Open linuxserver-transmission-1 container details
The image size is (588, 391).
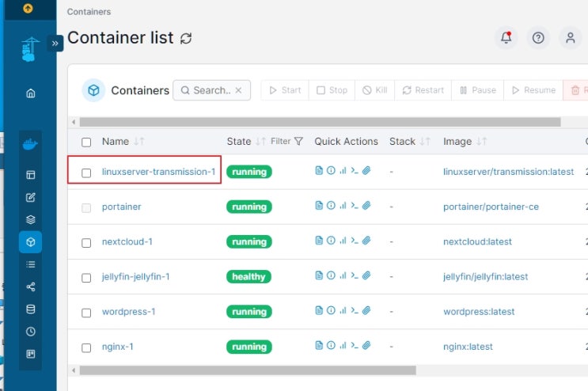pyautogui.click(x=158, y=172)
